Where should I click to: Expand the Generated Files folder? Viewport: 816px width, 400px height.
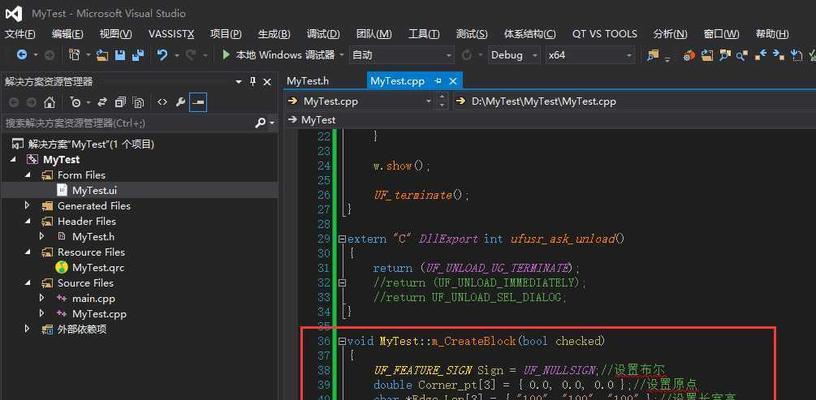pos(28,206)
